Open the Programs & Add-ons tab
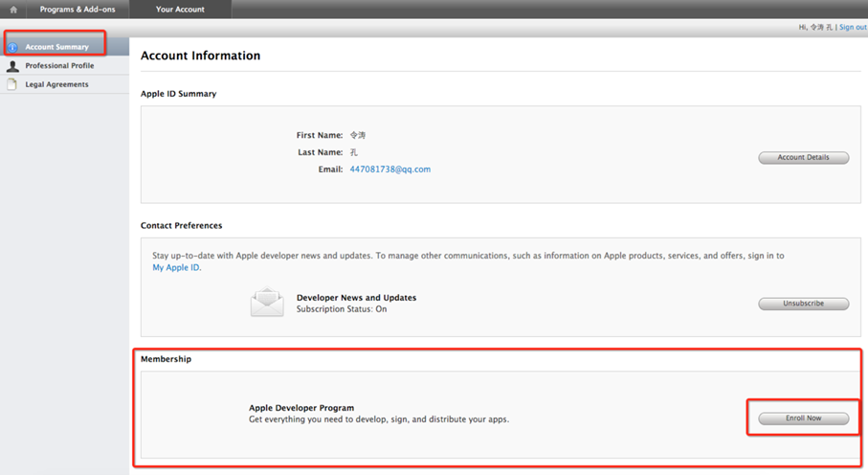Screen dimensions: 868x475 pos(78,10)
